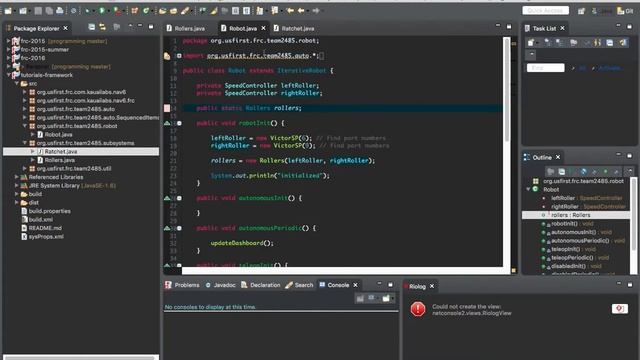The height and width of the screenshot is (360, 640).
Task: Click the Forward navigation arrow in toolbar
Action: click(316, 11)
